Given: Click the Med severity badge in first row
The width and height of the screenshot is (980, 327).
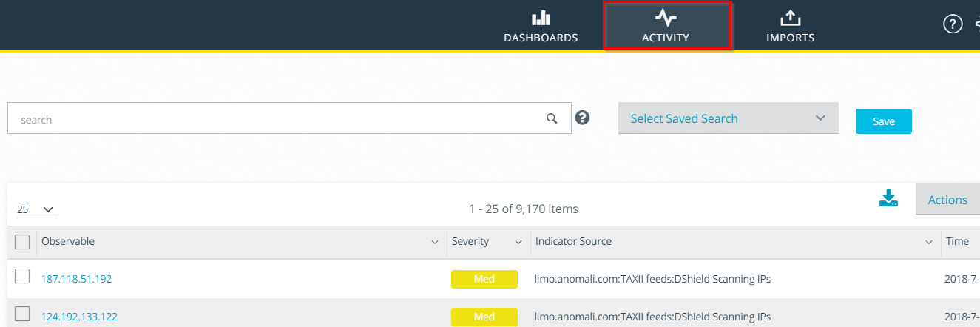Looking at the screenshot, I should click(484, 279).
